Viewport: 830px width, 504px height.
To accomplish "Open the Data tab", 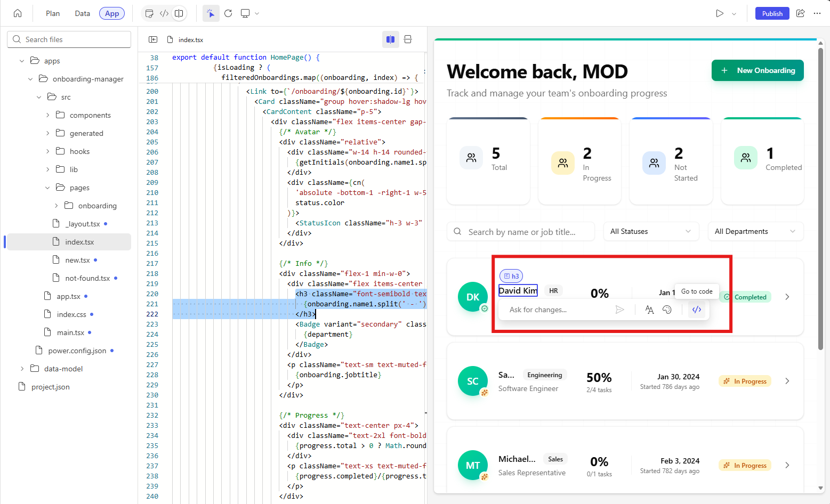I will tap(82, 13).
